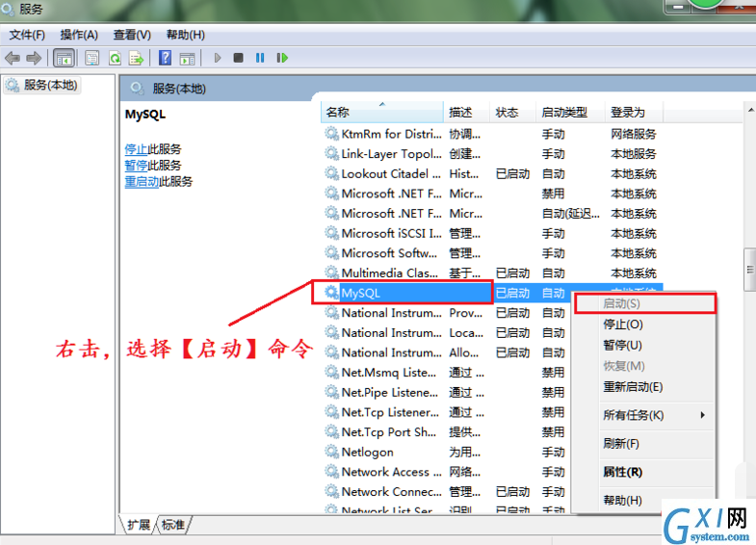Click the gear icon beside Lookout Citadel
Viewport: 756px width, 545px height.
click(x=331, y=173)
